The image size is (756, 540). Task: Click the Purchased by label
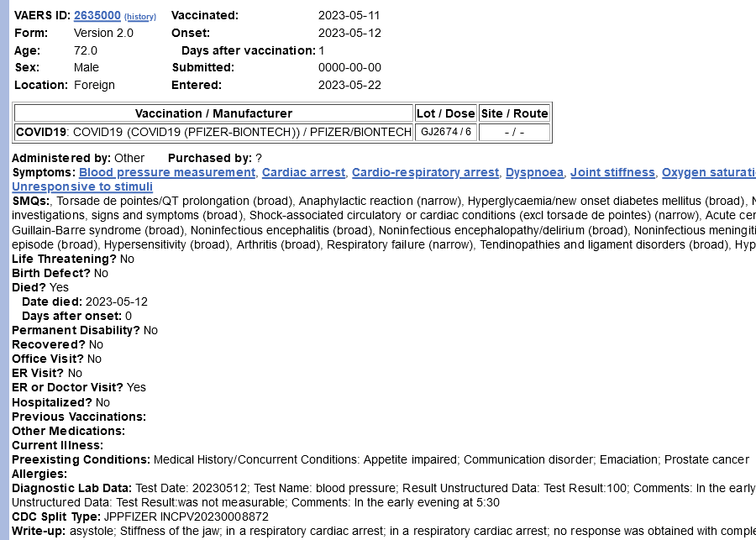point(210,158)
